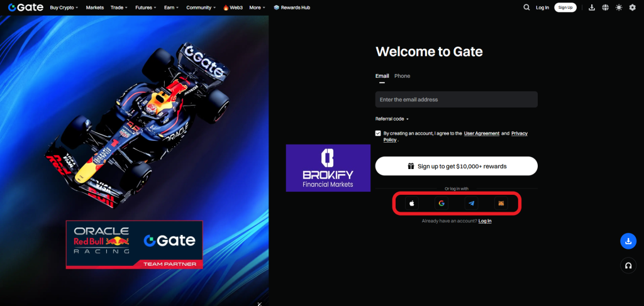Open the language globe icon

point(606,8)
